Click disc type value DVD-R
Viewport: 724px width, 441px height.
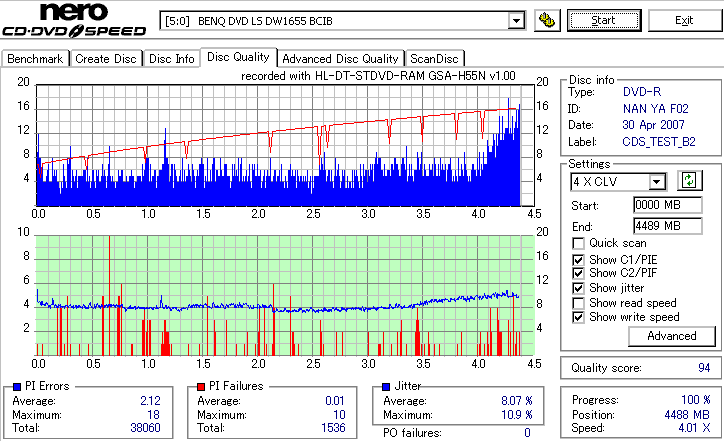tap(642, 92)
